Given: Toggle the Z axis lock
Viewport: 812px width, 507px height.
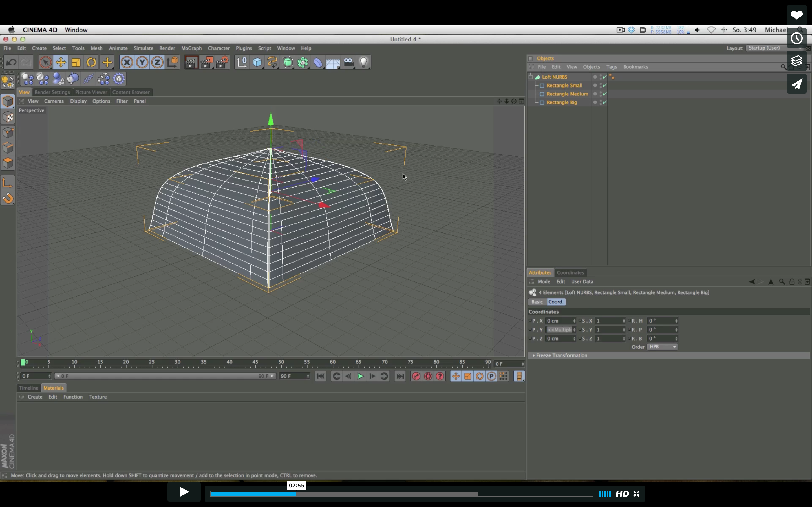Looking at the screenshot, I should point(157,62).
